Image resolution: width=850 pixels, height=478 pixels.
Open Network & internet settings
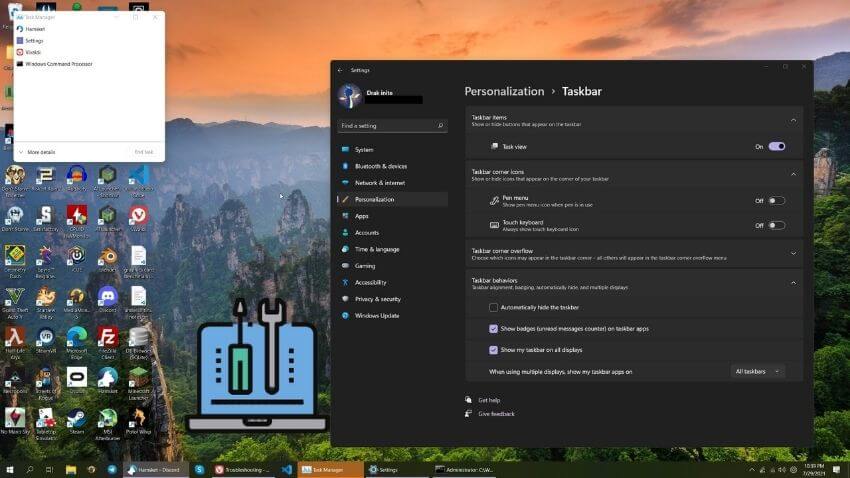(379, 183)
